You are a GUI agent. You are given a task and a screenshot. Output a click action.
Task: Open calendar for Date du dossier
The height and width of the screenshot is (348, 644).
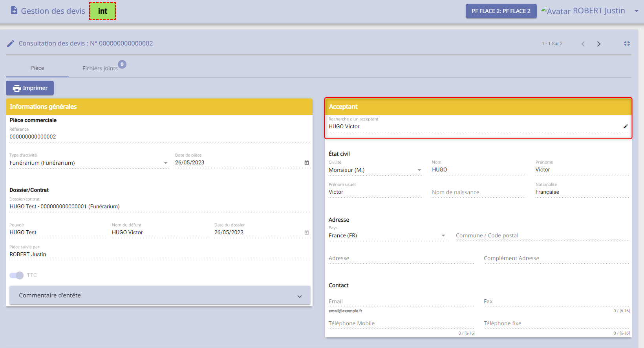click(307, 232)
